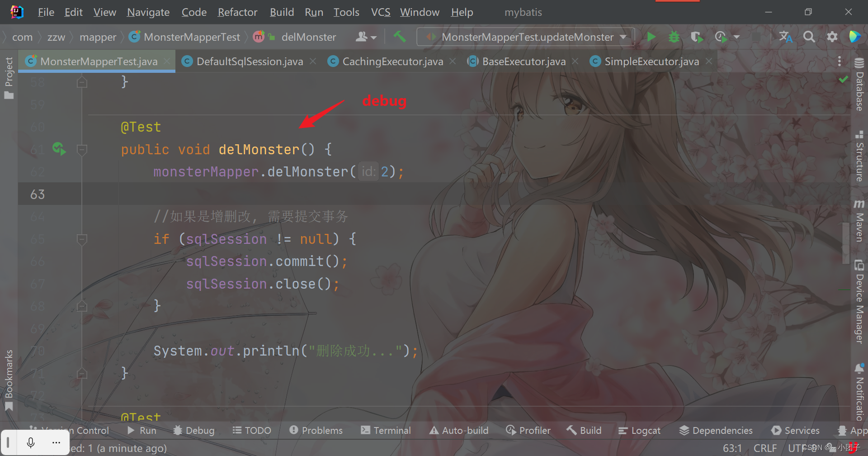Close the MonsterMapperTest.java tab
This screenshot has height=456, width=868.
click(167, 61)
